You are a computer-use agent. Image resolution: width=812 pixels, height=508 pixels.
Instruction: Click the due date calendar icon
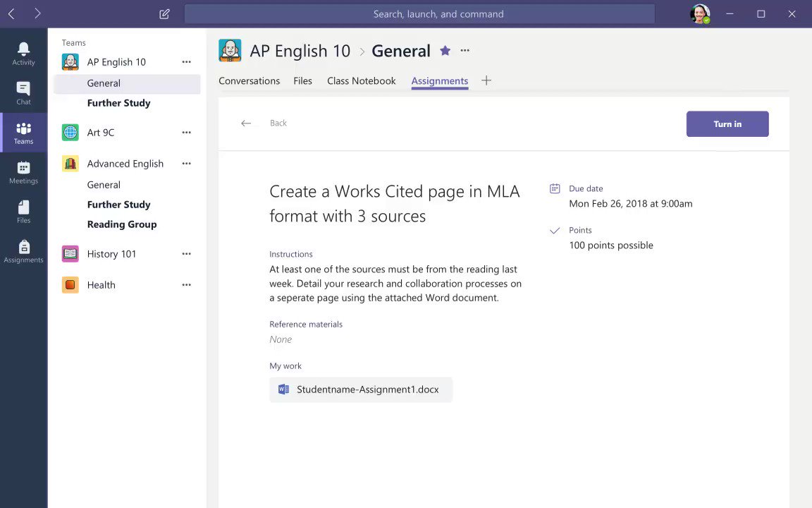555,188
